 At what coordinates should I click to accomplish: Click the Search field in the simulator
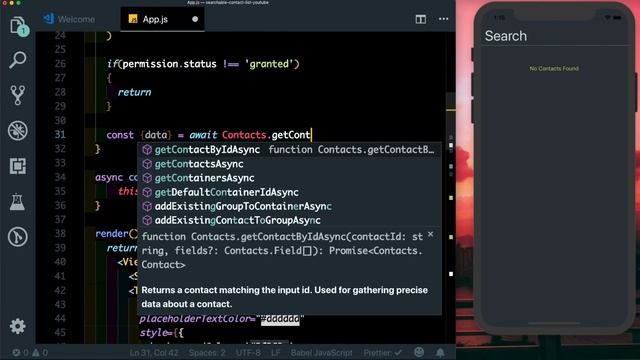point(554,36)
